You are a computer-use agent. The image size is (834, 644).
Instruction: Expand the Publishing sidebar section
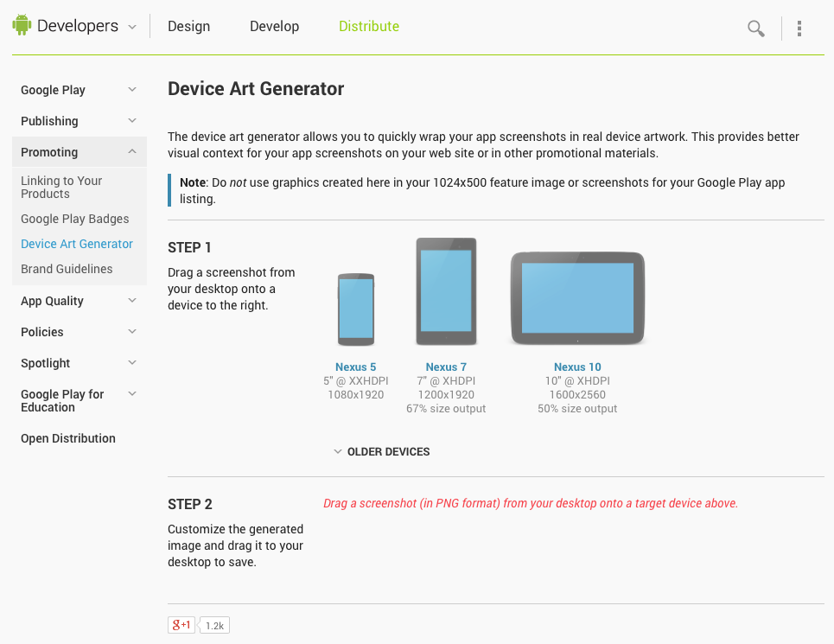pyautogui.click(x=132, y=121)
